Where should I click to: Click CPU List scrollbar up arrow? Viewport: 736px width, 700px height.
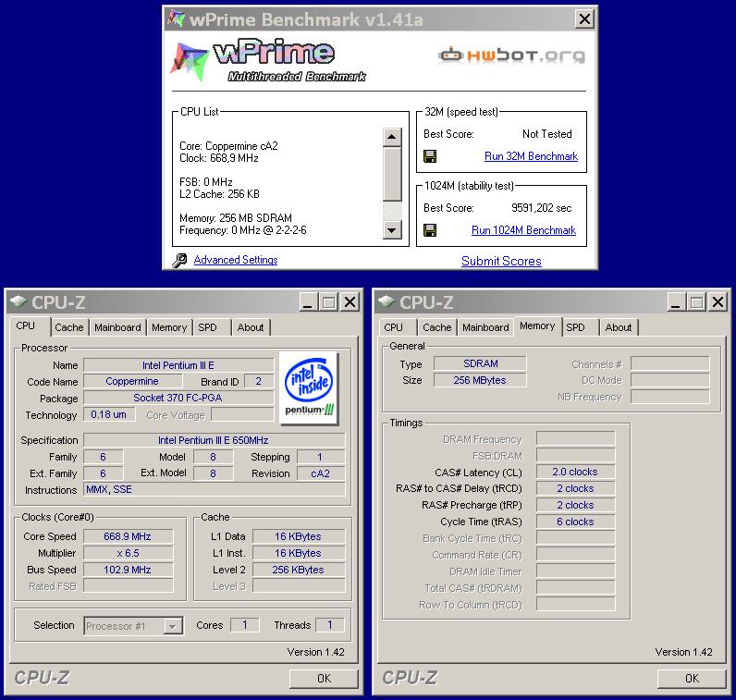coord(392,137)
